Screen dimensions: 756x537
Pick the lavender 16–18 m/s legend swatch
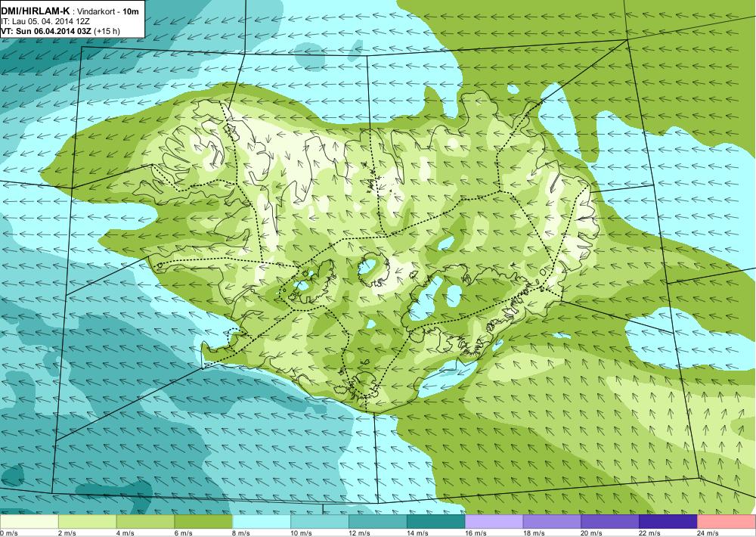[x=494, y=522]
